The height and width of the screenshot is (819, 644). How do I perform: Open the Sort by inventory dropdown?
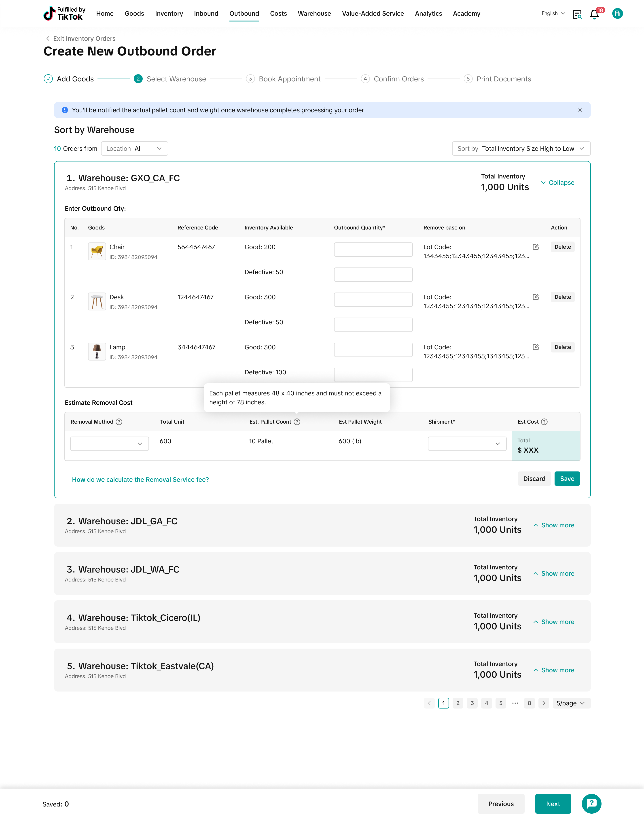click(521, 149)
